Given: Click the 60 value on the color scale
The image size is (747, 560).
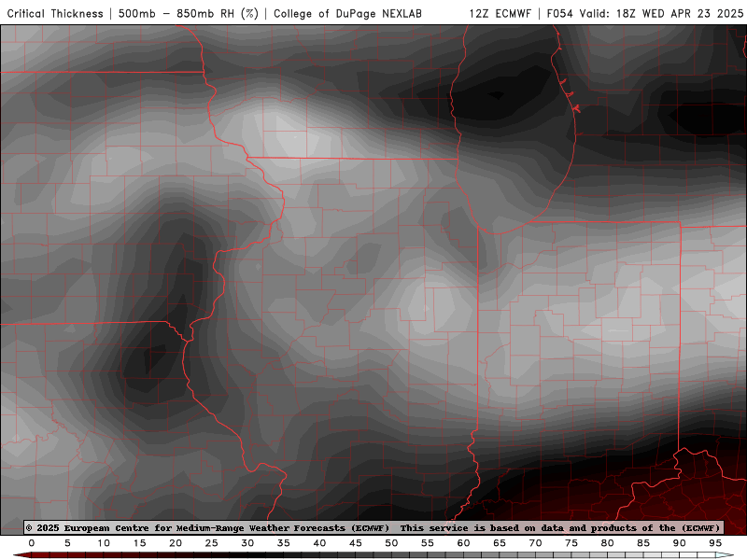Looking at the screenshot, I should pos(463,543).
